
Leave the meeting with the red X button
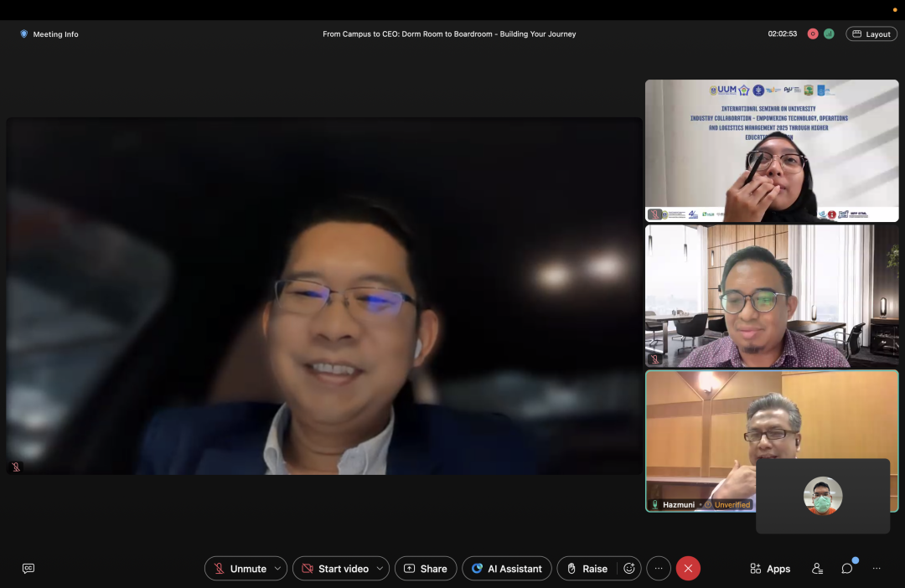point(688,569)
